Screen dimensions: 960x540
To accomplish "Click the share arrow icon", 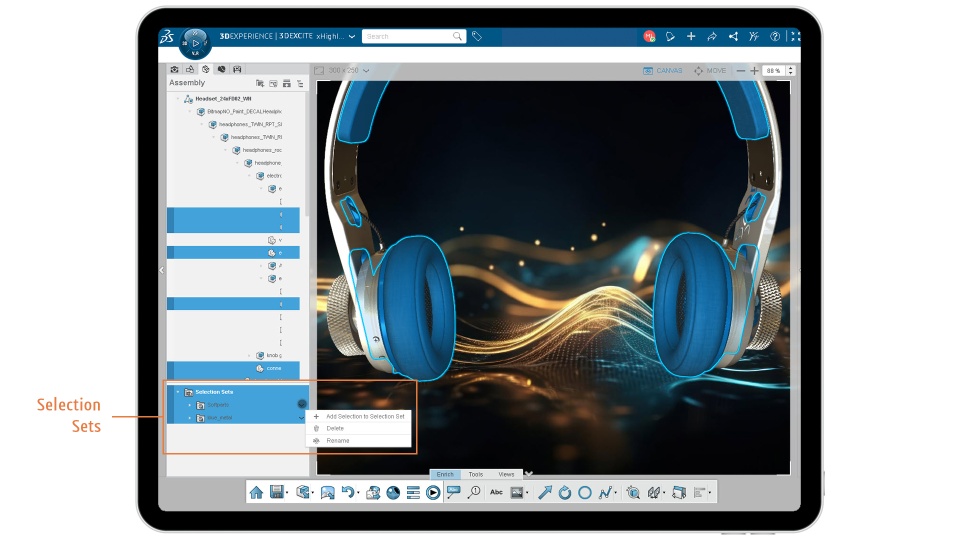I will click(x=712, y=37).
